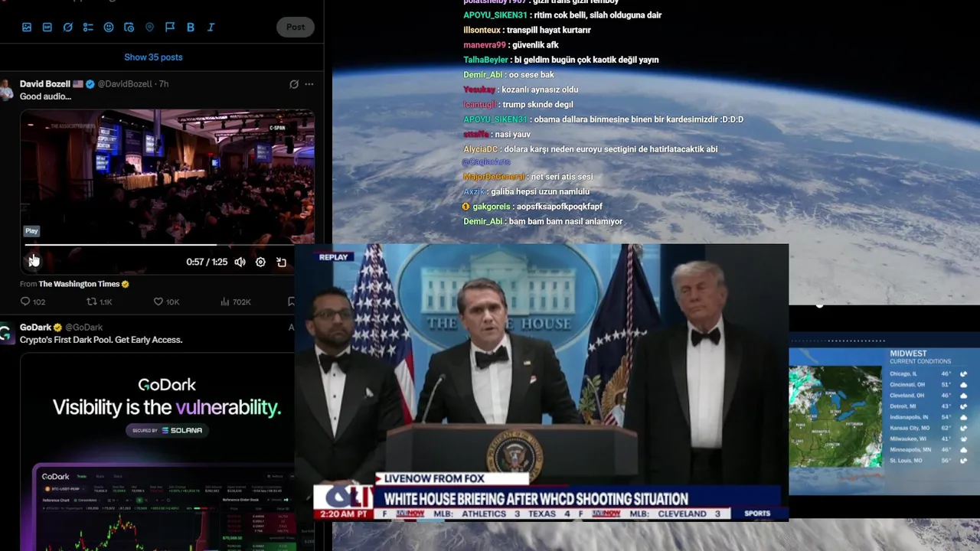Open David Bozell's profile name
The width and height of the screenshot is (980, 551).
click(45, 84)
